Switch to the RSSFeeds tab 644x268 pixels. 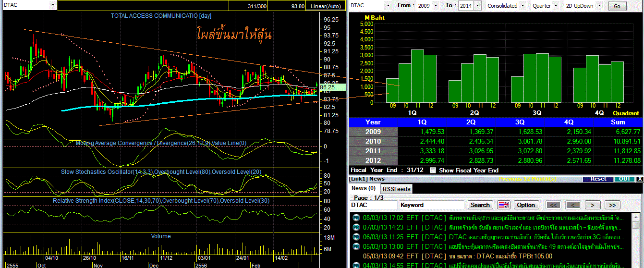[397, 189]
